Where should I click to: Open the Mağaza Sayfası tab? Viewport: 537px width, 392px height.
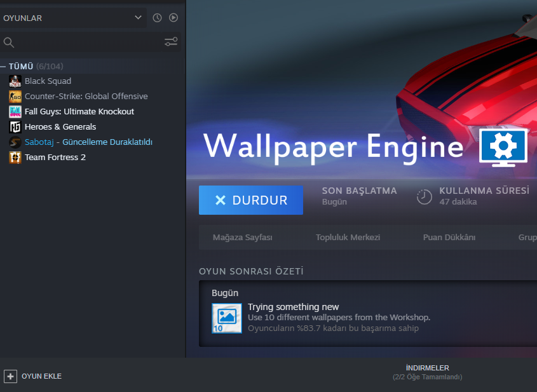click(243, 237)
